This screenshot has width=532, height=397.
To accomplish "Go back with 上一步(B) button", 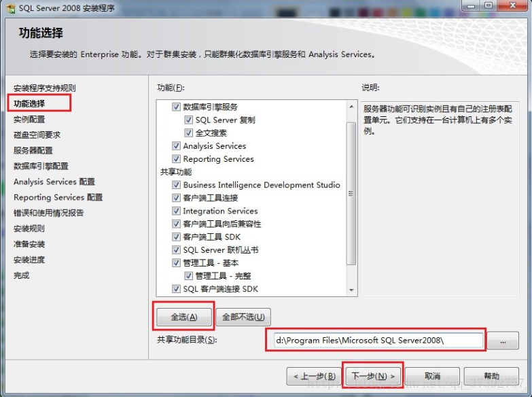I will (314, 376).
